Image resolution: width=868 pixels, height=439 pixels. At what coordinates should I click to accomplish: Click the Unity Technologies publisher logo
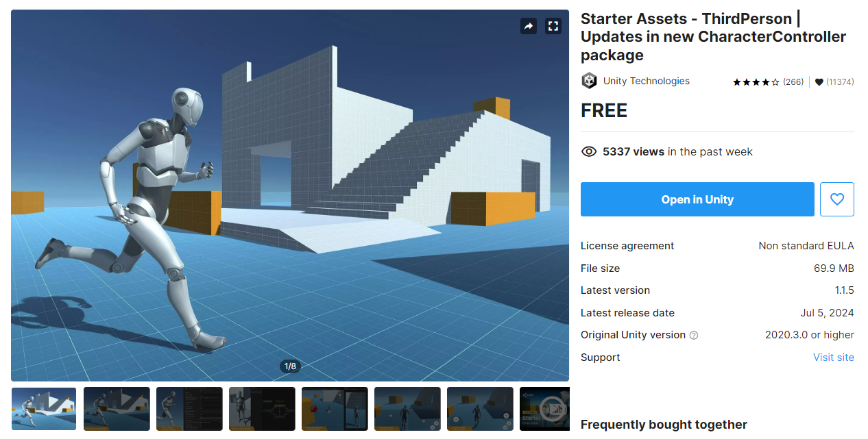pos(589,81)
